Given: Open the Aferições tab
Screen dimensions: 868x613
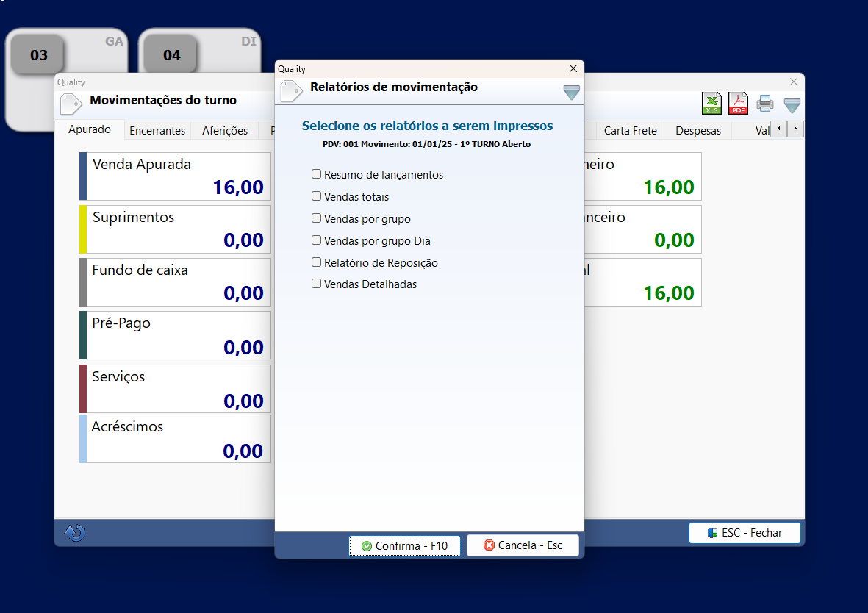Looking at the screenshot, I should click(225, 131).
